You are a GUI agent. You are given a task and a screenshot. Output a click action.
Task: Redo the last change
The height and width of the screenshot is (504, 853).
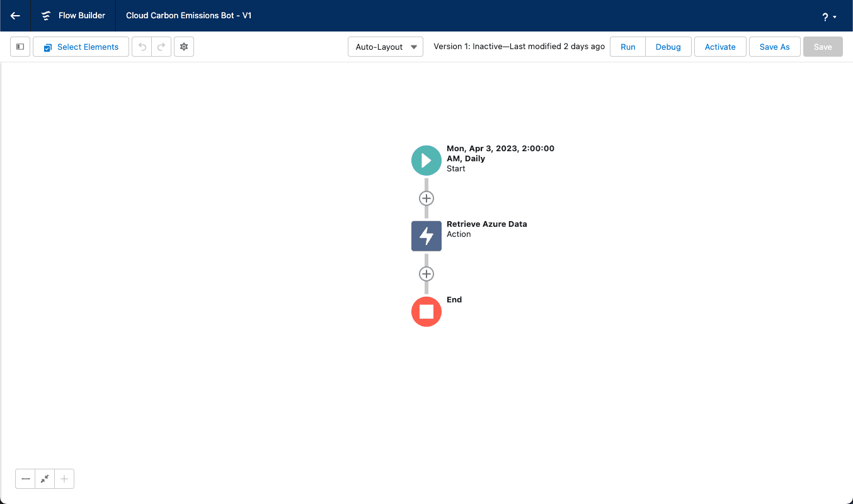point(161,47)
